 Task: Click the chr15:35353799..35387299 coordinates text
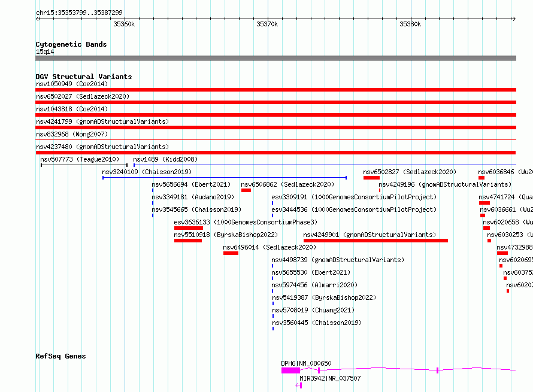point(79,13)
